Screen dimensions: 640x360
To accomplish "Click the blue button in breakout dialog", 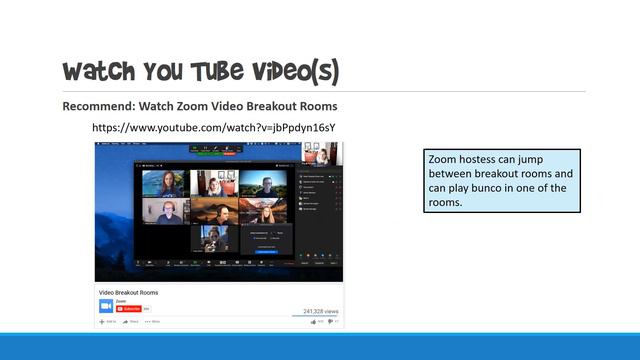I will pos(266,252).
